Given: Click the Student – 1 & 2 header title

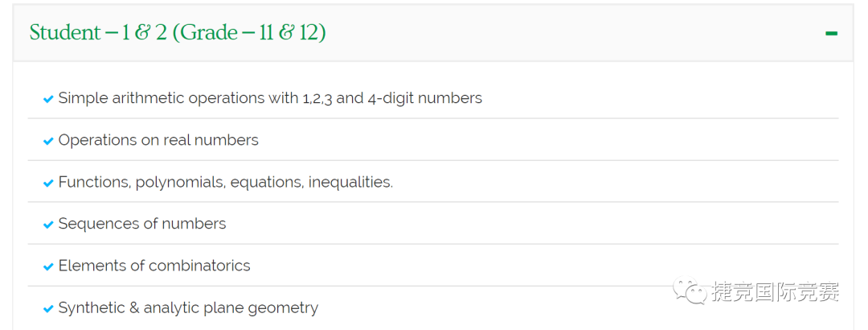Looking at the screenshot, I should tap(178, 33).
